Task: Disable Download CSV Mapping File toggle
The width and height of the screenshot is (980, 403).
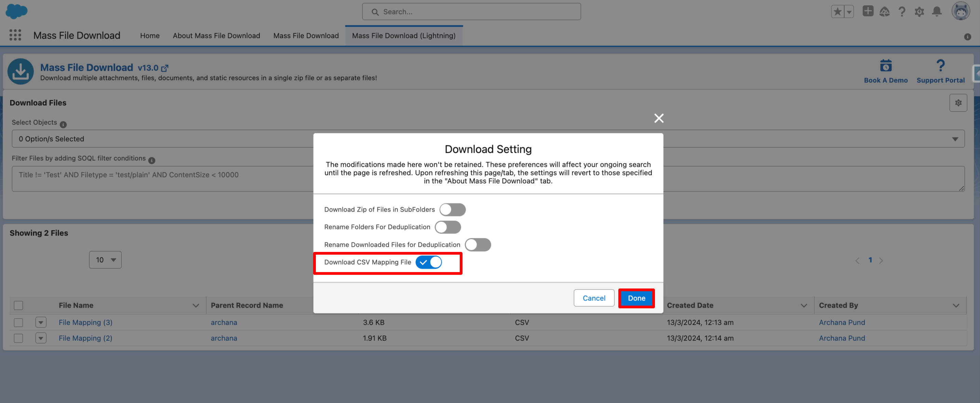Action: (x=428, y=262)
